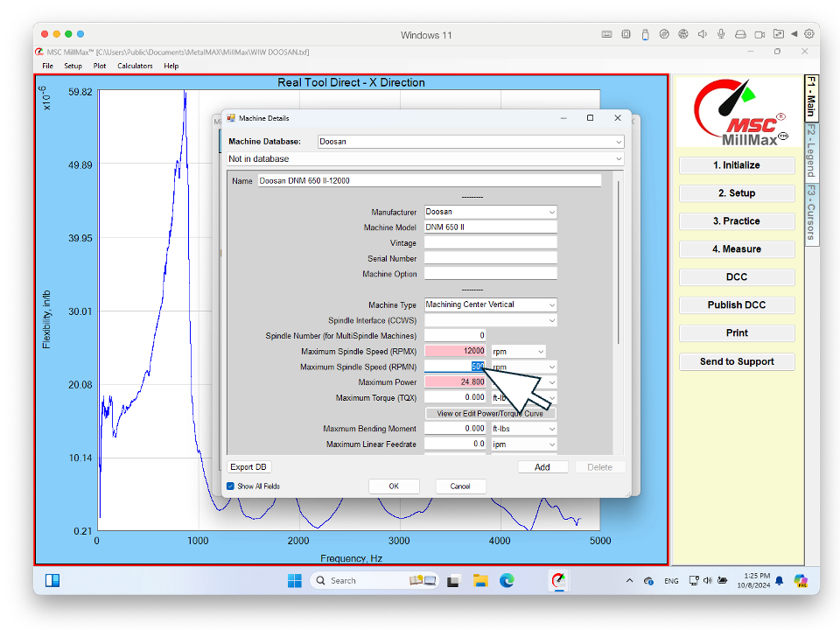Click the CD/DVD disc icon in the VM toolbar
The width and height of the screenshot is (840, 630).
pyautogui.click(x=664, y=34)
